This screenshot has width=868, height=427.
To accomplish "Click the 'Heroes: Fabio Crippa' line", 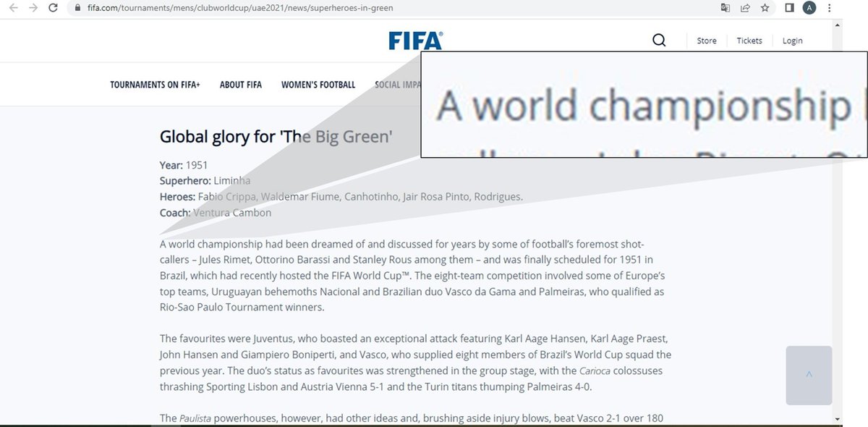I will (x=341, y=197).
